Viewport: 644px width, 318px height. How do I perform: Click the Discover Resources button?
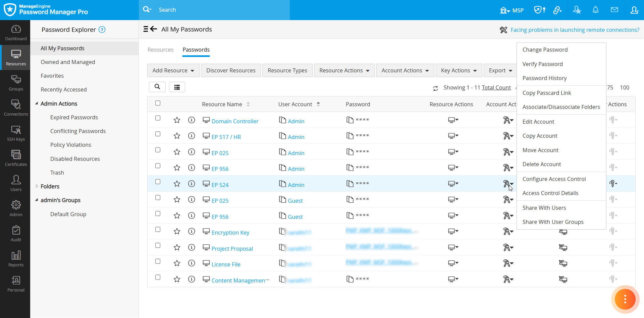coord(231,70)
